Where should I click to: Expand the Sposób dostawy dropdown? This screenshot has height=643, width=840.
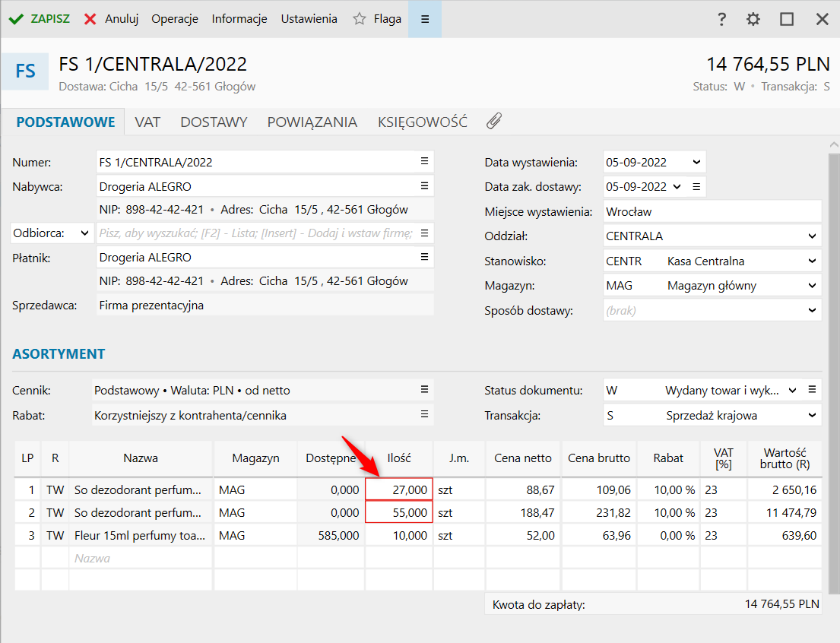tap(812, 310)
